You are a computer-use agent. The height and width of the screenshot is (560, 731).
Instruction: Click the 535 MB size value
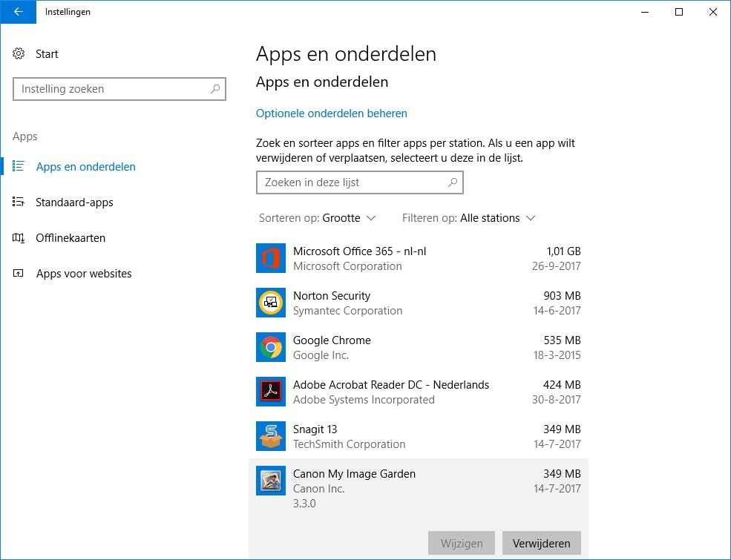pos(563,340)
